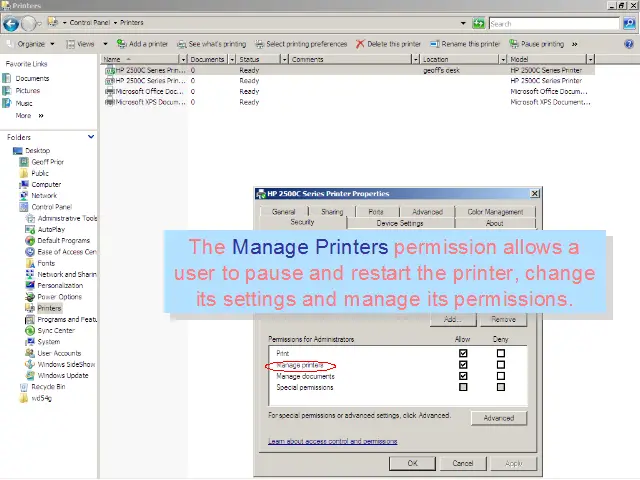Image resolution: width=640 pixels, height=480 pixels.
Task: Toggle Allow checkbox for Manage documents
Action: click(463, 376)
